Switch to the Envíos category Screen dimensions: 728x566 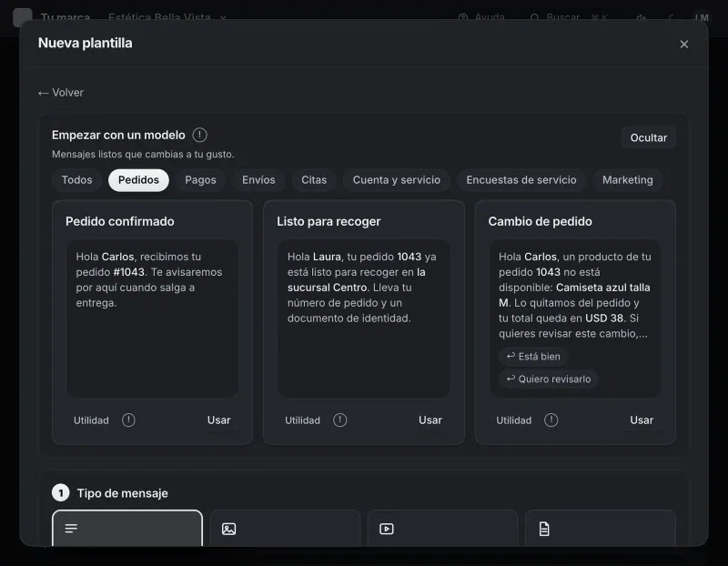(258, 179)
